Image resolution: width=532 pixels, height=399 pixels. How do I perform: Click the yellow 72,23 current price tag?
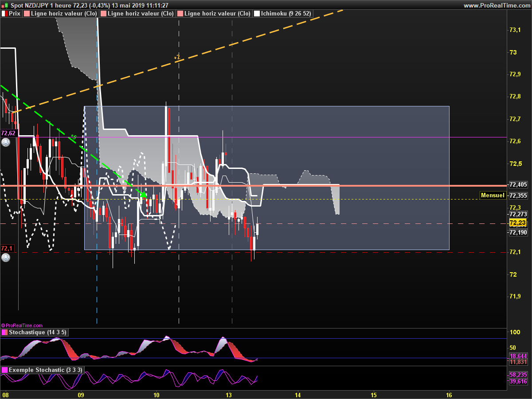(x=518, y=223)
